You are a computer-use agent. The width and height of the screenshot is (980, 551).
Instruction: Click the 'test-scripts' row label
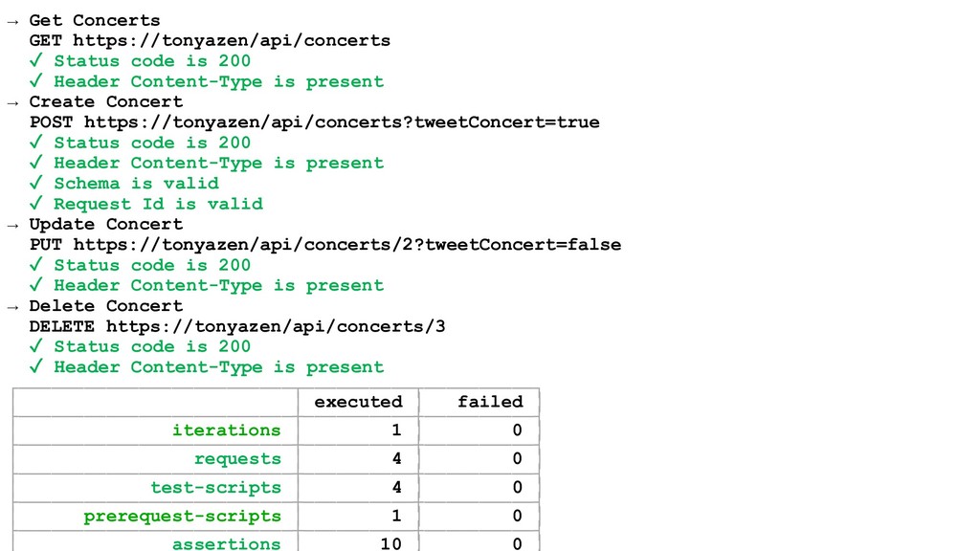click(215, 488)
